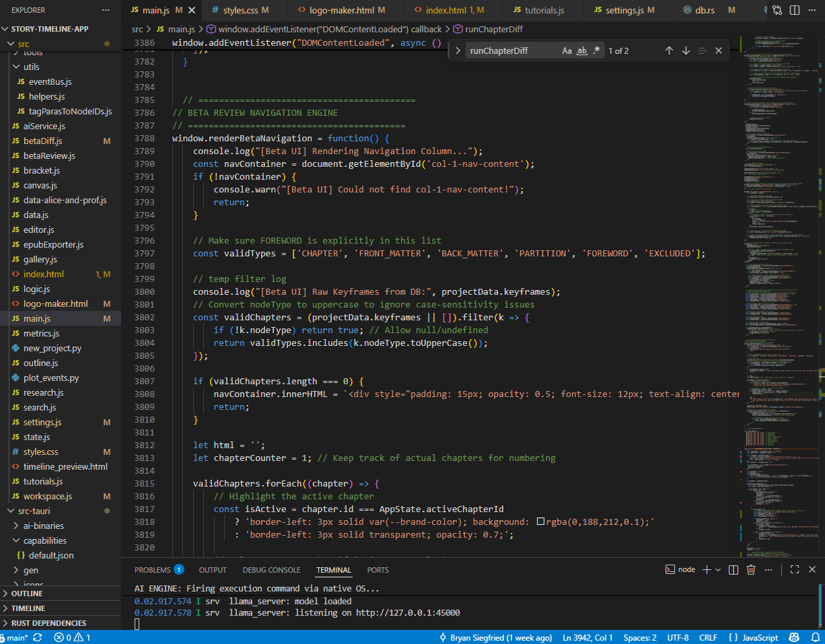Open the DEBUG CONSOLE panel tab

[x=272, y=570]
